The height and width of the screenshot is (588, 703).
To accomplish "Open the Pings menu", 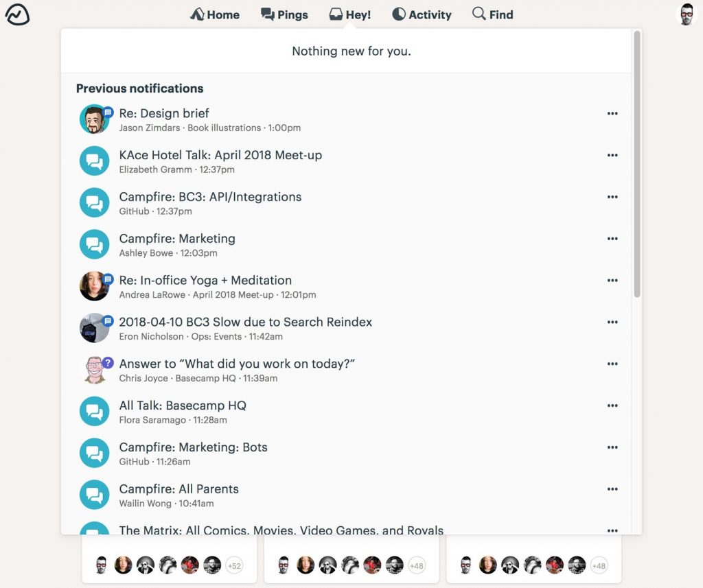I will pos(284,14).
